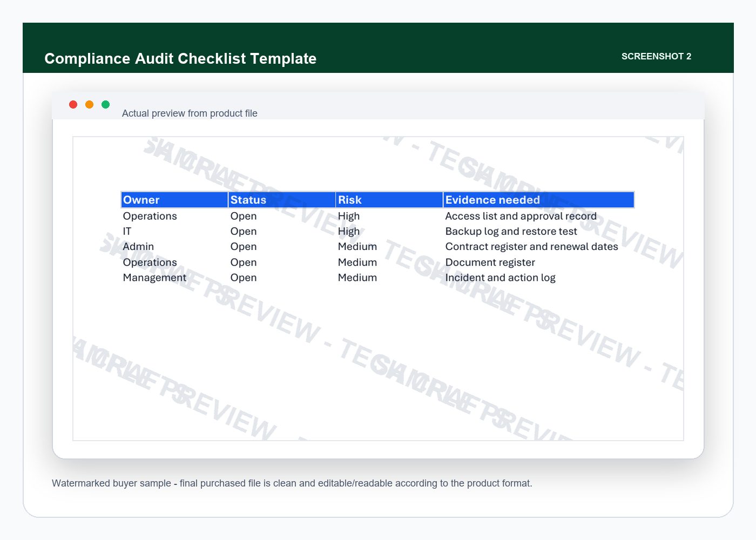Click Open status in the Management row

(244, 278)
